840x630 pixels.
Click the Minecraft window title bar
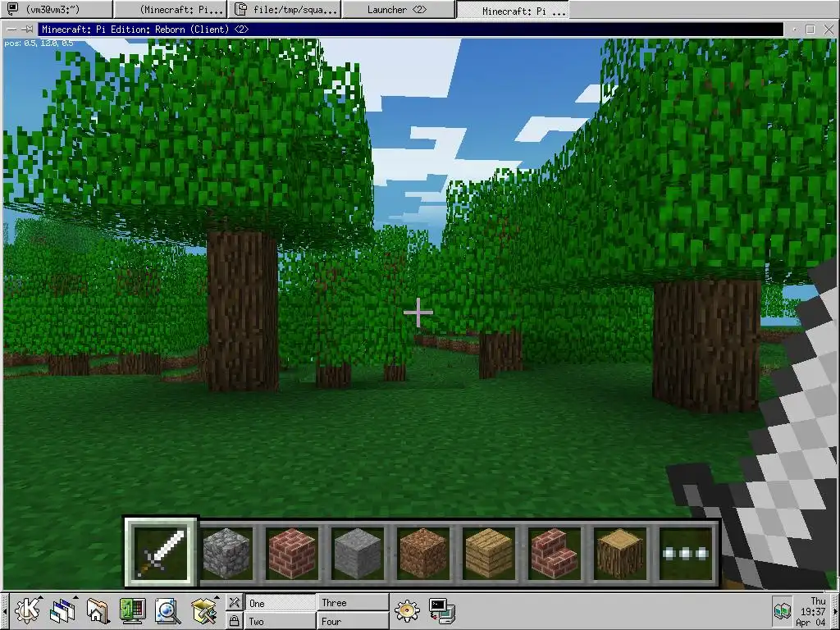click(x=410, y=30)
